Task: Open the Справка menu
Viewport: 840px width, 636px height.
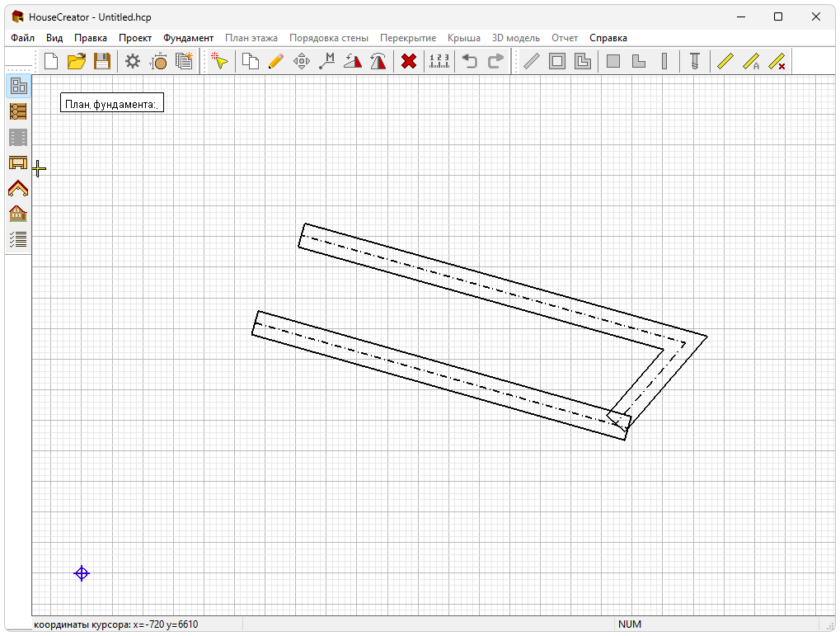Action: pos(608,38)
